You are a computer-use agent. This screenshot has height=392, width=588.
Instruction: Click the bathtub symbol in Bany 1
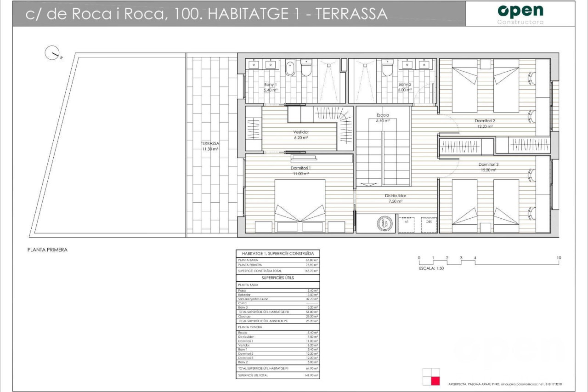coord(290,69)
